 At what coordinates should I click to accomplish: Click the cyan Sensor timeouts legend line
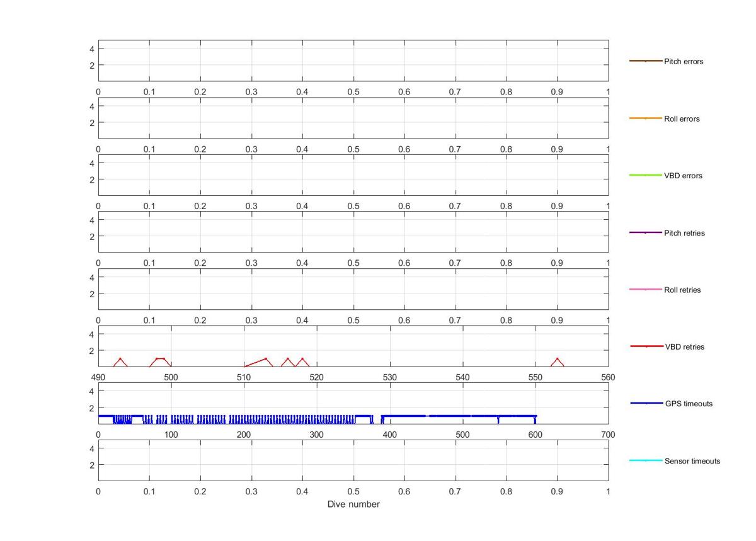point(646,460)
